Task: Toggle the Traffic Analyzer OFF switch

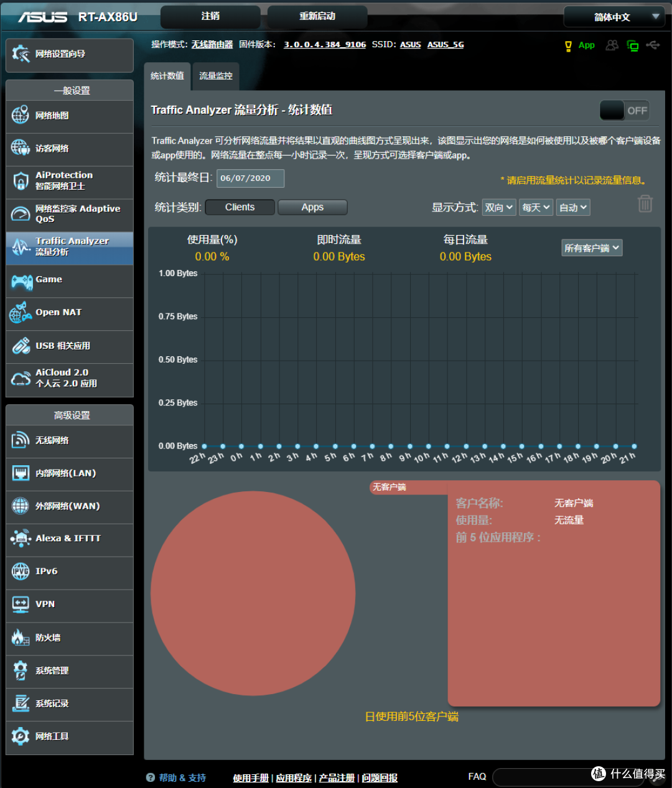Action: [625, 111]
